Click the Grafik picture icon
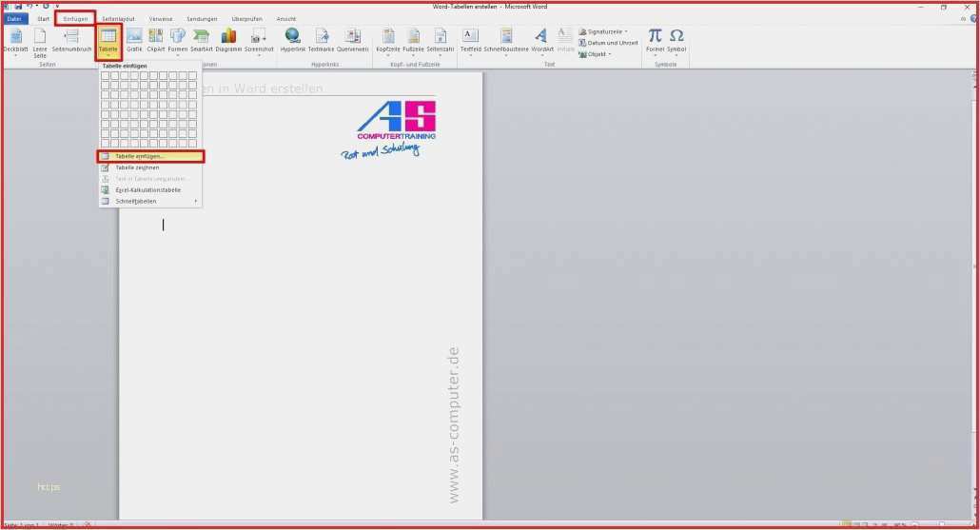The width and height of the screenshot is (980, 530). pyautogui.click(x=134, y=39)
